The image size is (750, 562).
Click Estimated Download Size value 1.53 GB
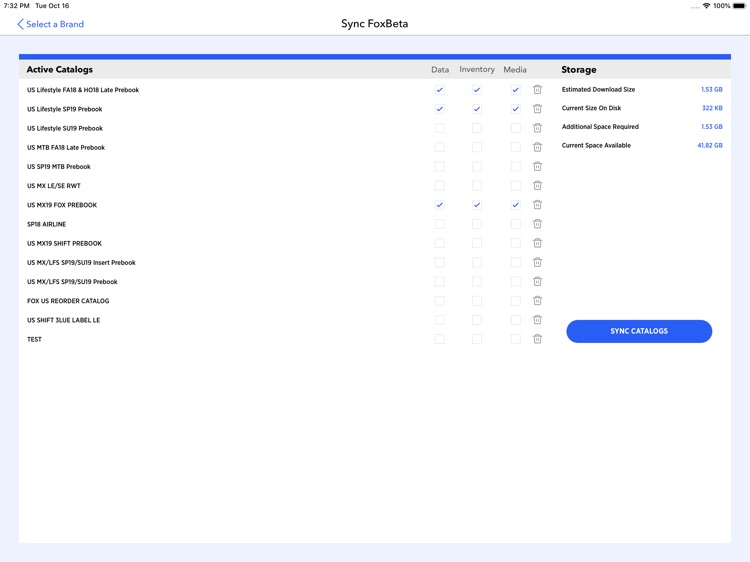712,89
